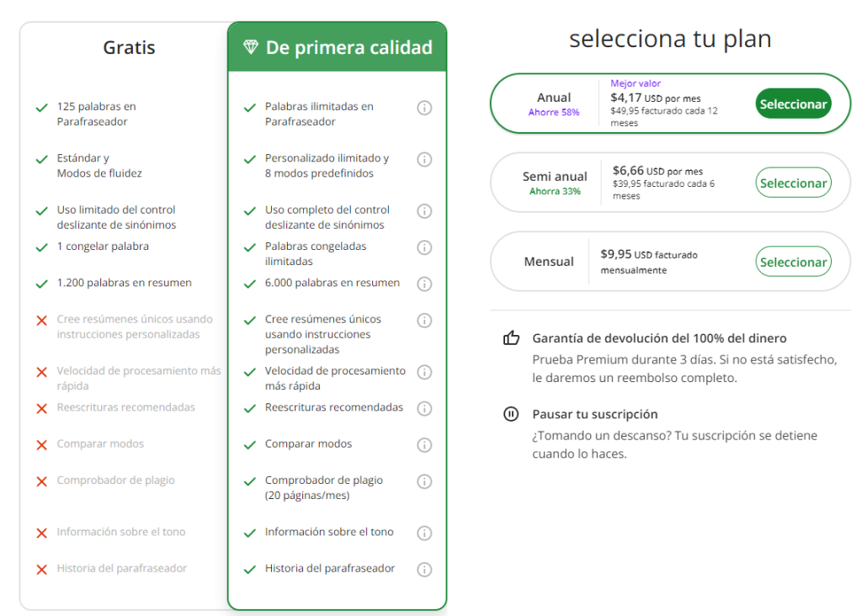This screenshot has height=616, width=862.
Task: Select the Anual plan button
Action: click(x=793, y=104)
